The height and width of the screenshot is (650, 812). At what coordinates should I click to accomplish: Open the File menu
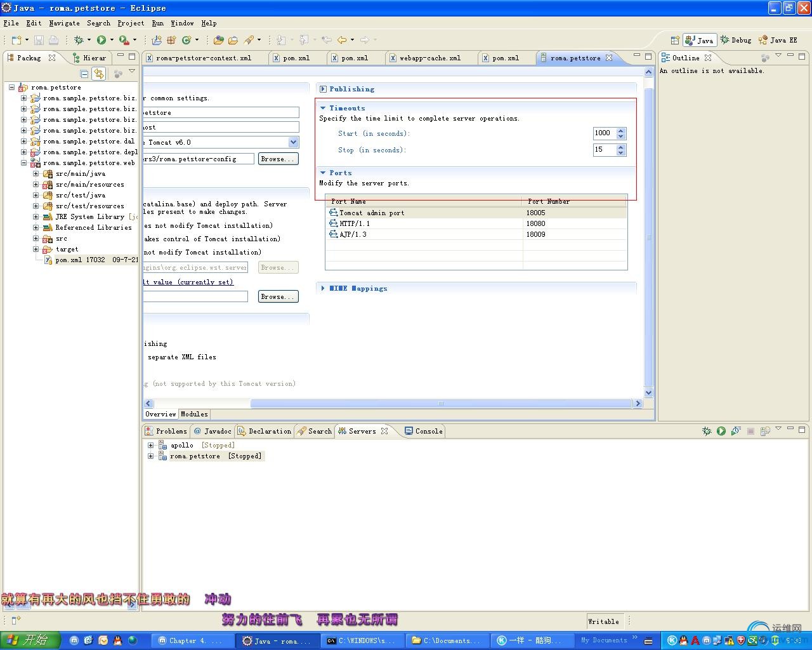tap(11, 23)
